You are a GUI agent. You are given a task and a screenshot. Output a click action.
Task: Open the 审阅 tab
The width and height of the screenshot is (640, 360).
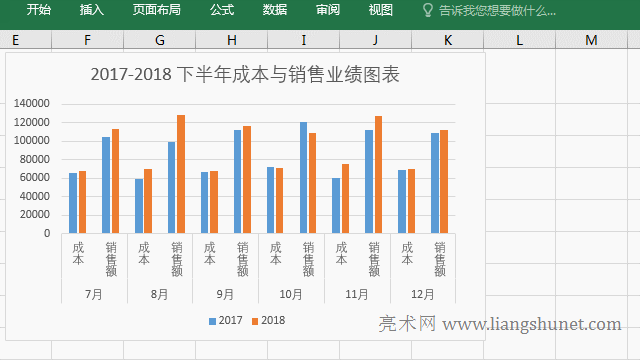pyautogui.click(x=328, y=10)
